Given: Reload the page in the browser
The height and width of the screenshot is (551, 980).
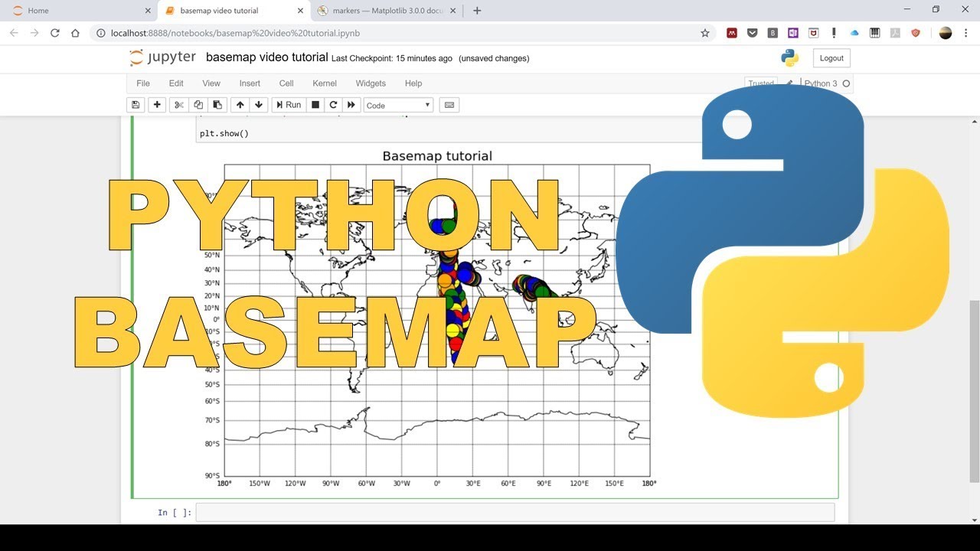Looking at the screenshot, I should click(x=54, y=33).
